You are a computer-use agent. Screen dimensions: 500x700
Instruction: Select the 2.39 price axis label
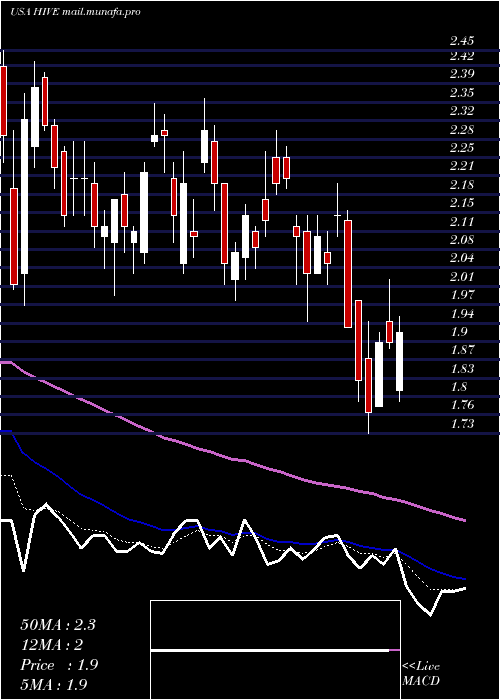pos(462,74)
